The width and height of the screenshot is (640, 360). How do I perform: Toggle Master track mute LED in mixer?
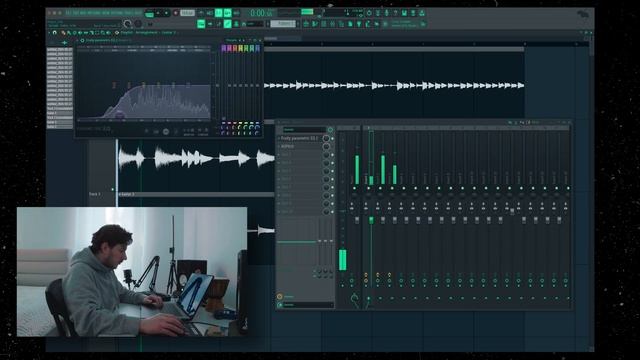click(354, 188)
